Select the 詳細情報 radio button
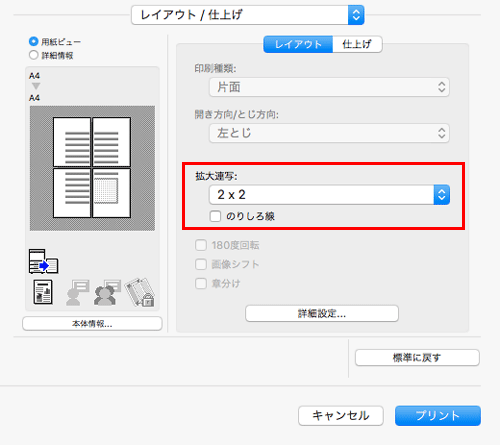 pos(34,55)
